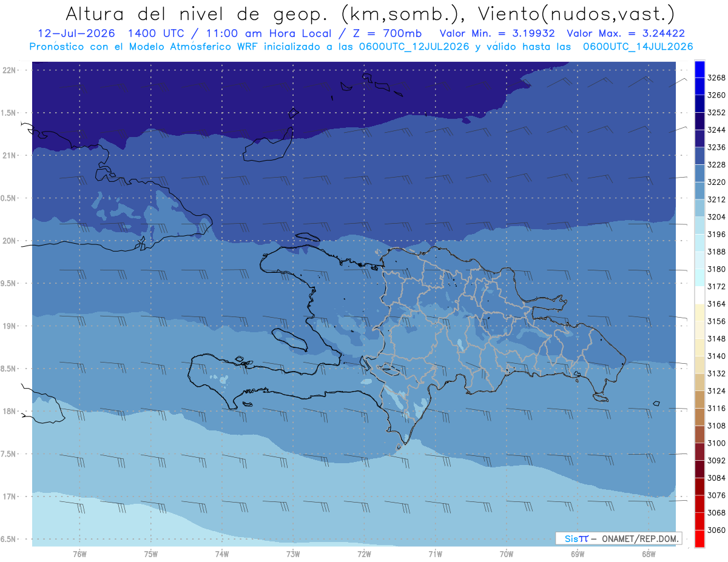Click the colorbar label "3060"
This screenshot has height=562, width=728.
coord(716,530)
